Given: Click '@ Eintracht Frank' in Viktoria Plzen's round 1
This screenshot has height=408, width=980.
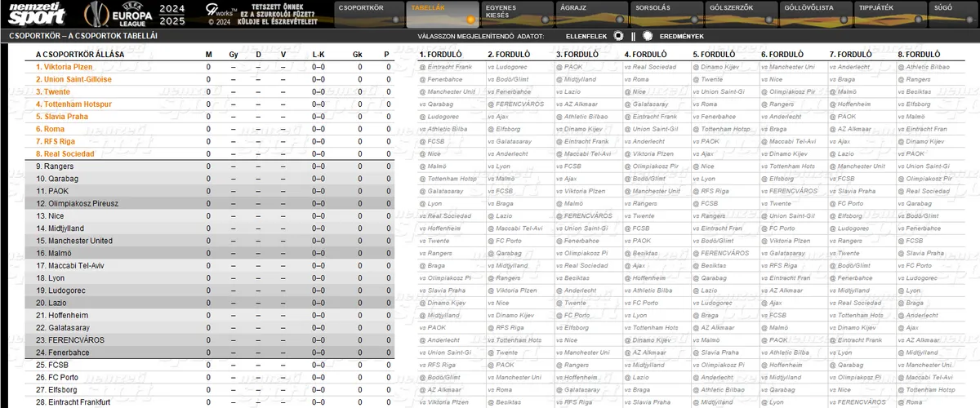Looking at the screenshot, I should (x=446, y=67).
